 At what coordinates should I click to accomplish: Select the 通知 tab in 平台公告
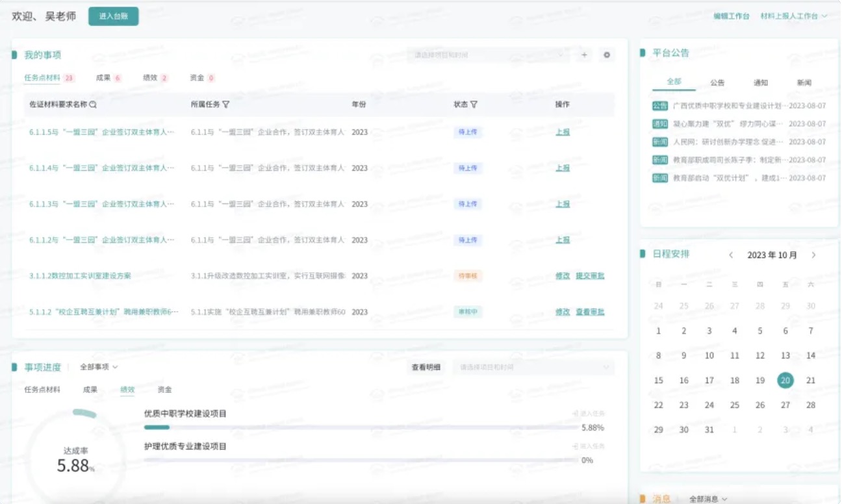[x=761, y=82]
